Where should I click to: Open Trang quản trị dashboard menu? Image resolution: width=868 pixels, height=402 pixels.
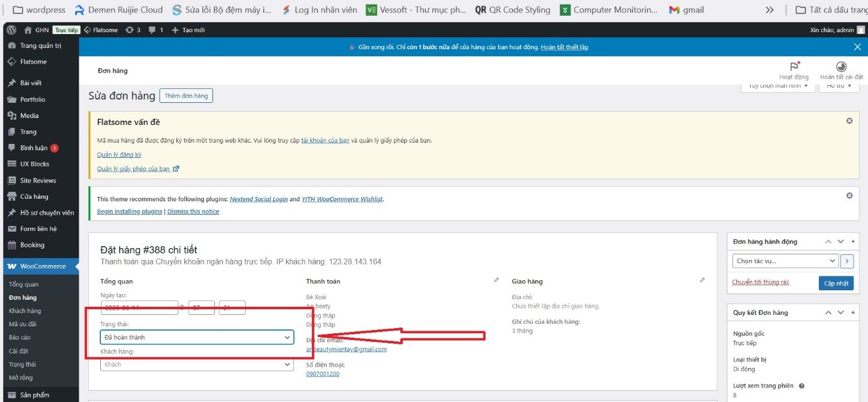click(39, 45)
